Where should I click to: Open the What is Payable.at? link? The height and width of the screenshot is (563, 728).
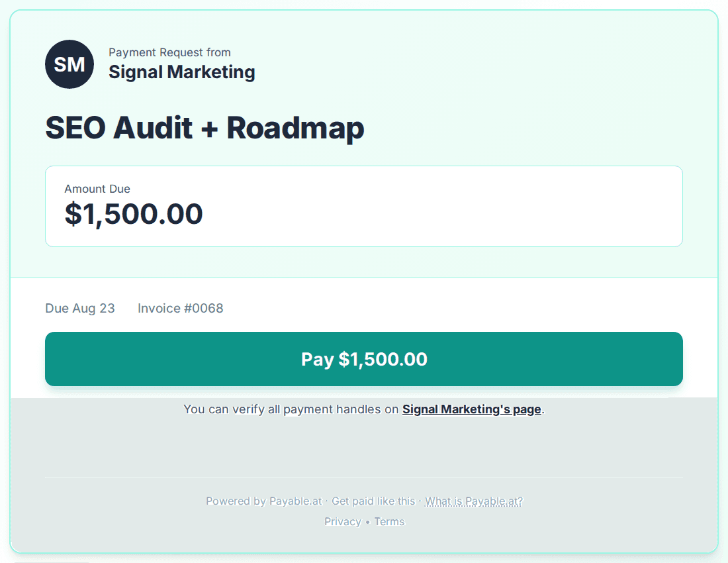(474, 501)
